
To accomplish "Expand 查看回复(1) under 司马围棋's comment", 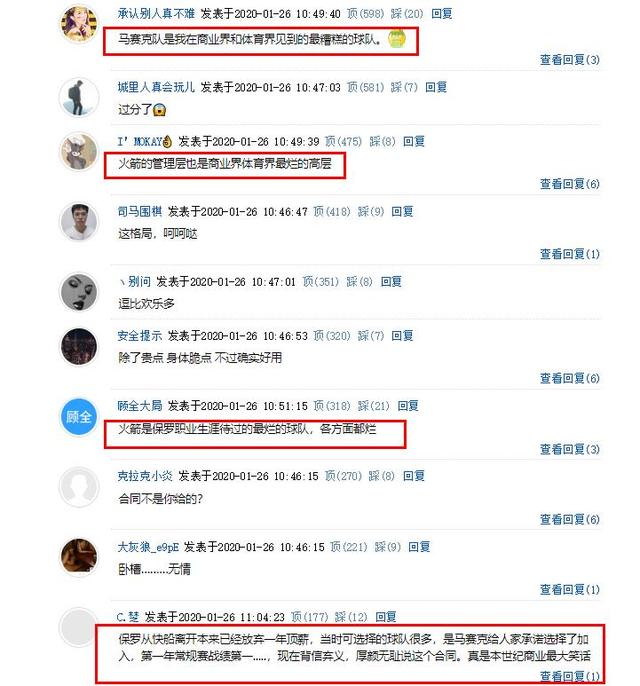I will pyautogui.click(x=570, y=254).
